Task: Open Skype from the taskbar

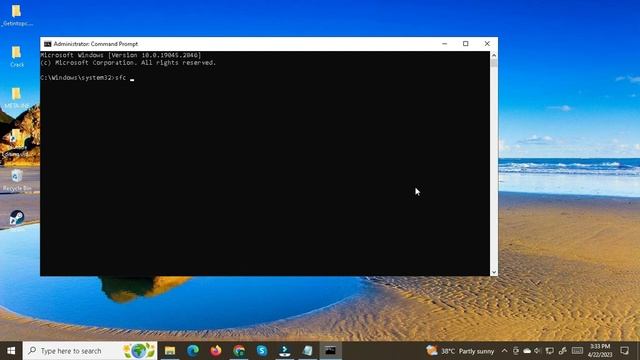Action: tap(262, 351)
